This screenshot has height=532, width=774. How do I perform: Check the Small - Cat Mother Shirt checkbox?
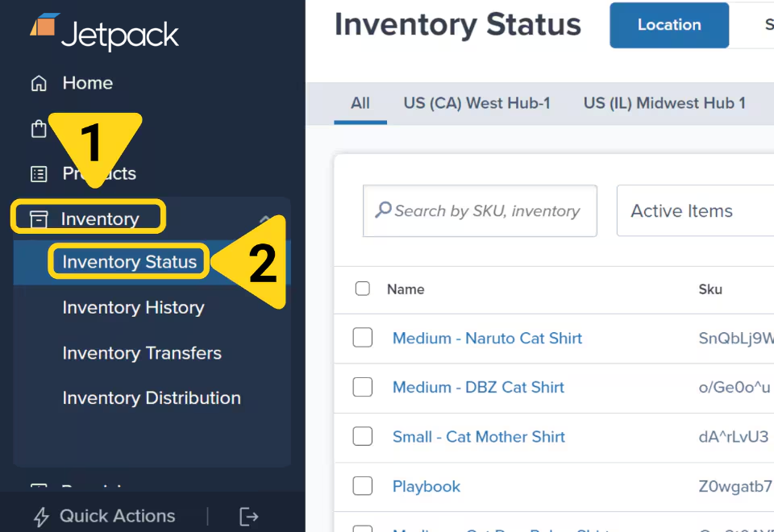(x=362, y=436)
